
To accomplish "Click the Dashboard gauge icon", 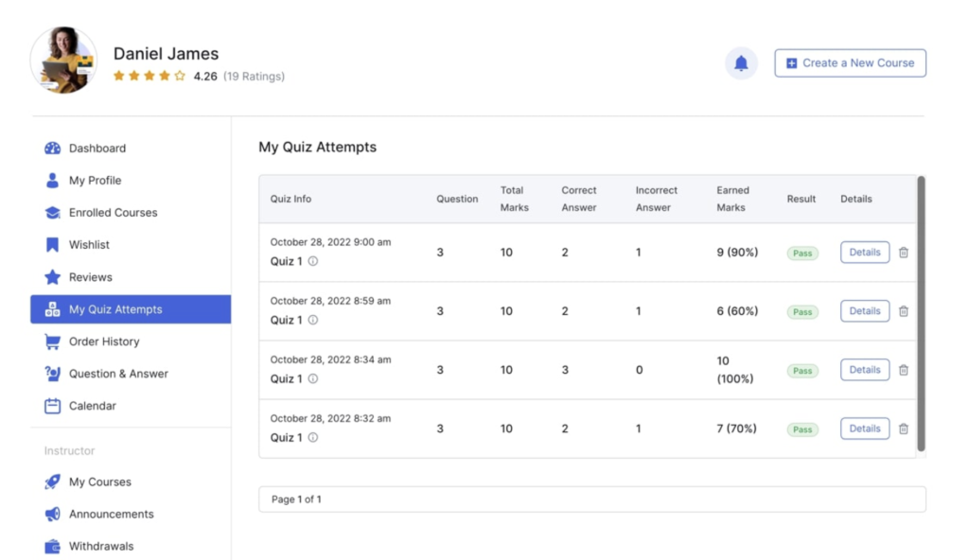I will coord(53,149).
